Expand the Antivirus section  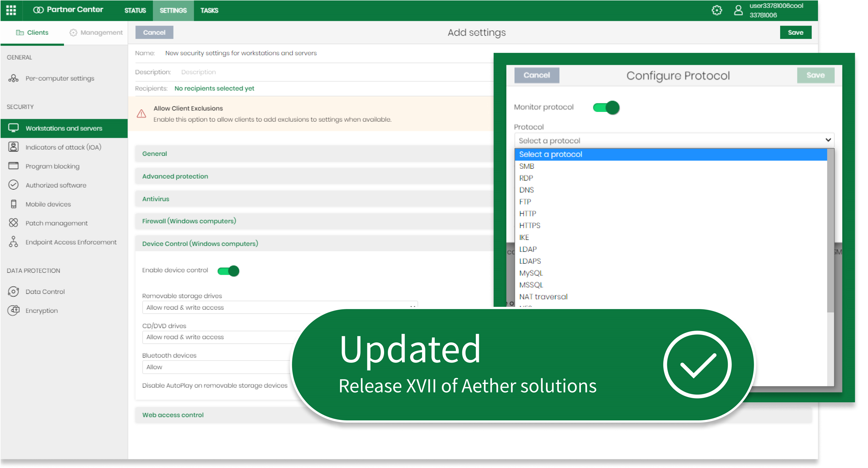[314, 199]
